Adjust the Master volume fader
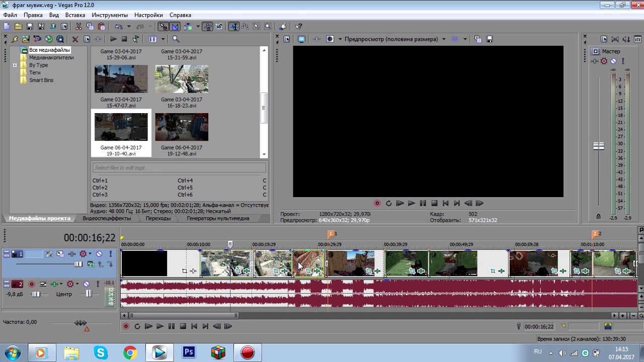The height and width of the screenshot is (362, 644). tap(599, 146)
